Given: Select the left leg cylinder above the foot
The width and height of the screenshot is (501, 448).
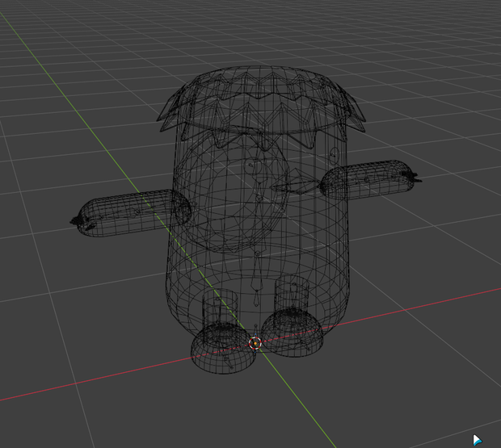Looking at the screenshot, I should click(220, 308).
